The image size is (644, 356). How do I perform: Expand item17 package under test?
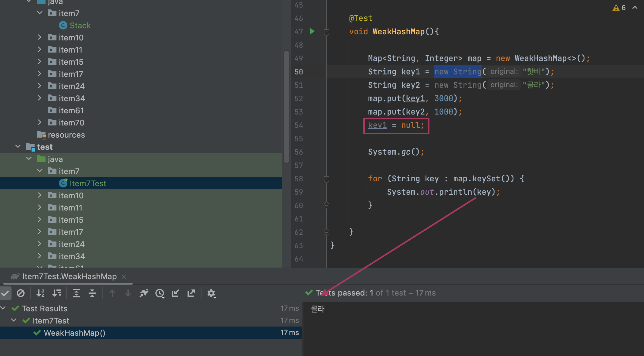tap(39, 232)
